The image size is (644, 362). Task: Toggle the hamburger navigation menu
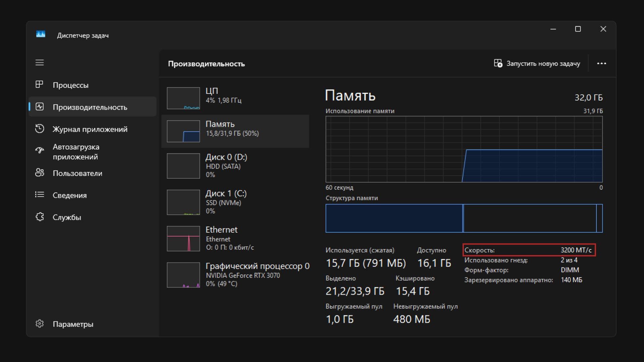(40, 63)
